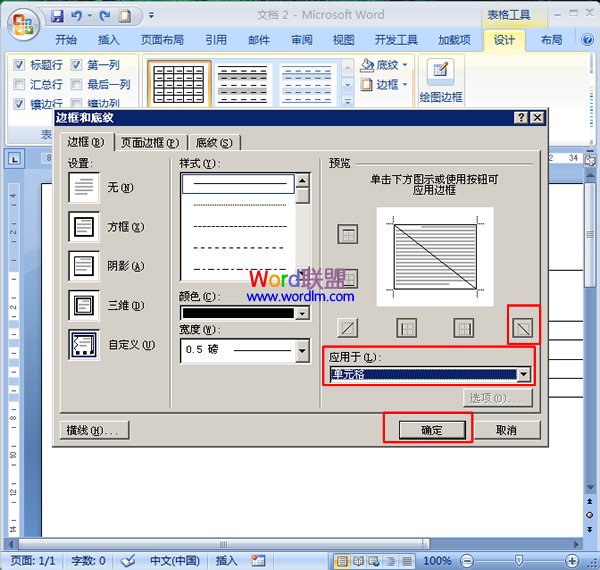Viewport: 600px width, 570px height.
Task: Click the 100% zoom level button
Action: click(437, 561)
